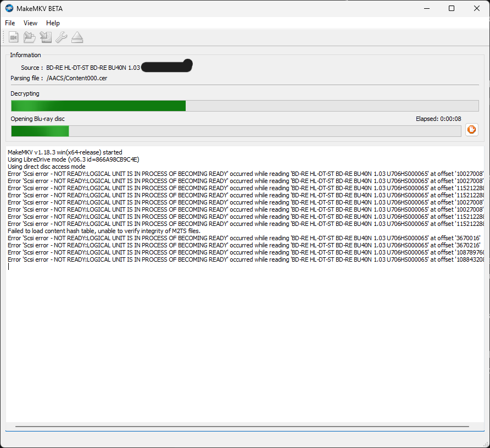This screenshot has width=490, height=448.
Task: Click the MakeMKV app icon in title bar
Action: click(9, 8)
